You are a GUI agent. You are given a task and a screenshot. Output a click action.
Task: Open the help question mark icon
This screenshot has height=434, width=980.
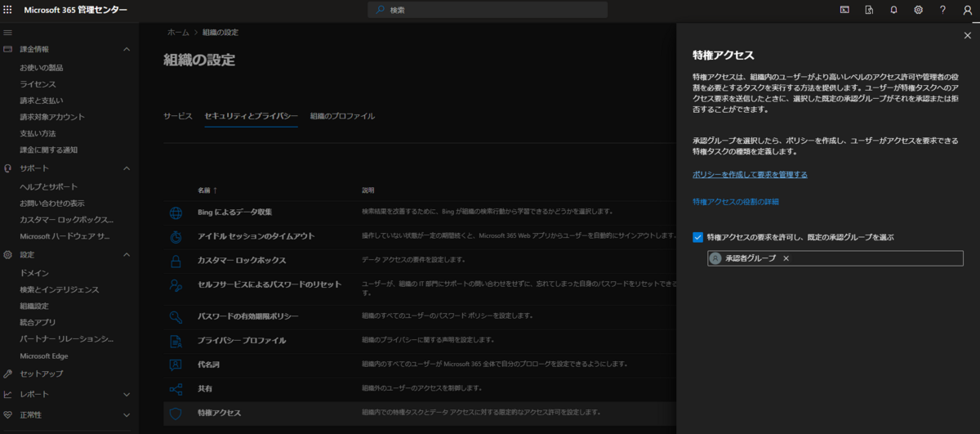tap(943, 10)
